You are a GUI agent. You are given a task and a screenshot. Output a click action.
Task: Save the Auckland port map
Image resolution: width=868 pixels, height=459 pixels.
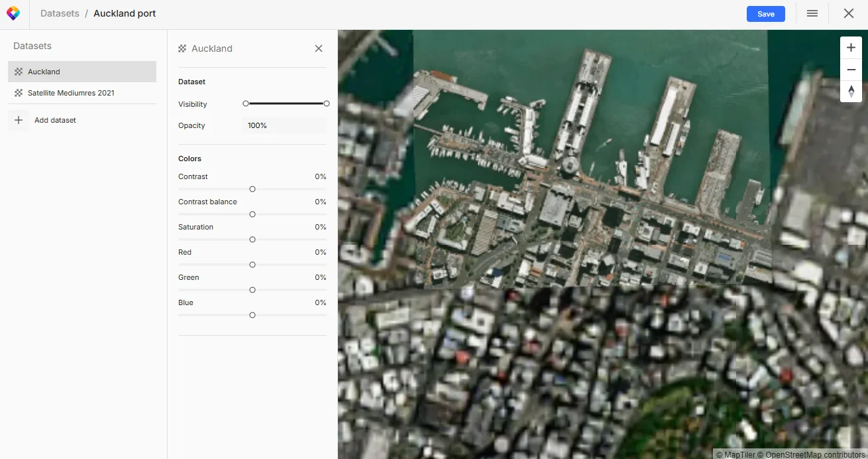click(x=766, y=14)
